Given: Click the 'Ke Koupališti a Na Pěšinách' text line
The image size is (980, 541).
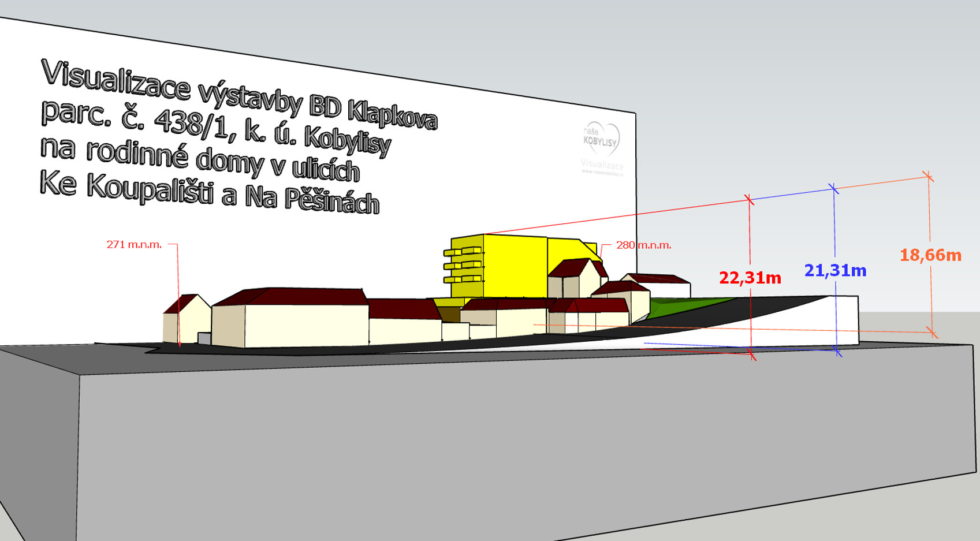Looking at the screenshot, I should click(209, 192).
